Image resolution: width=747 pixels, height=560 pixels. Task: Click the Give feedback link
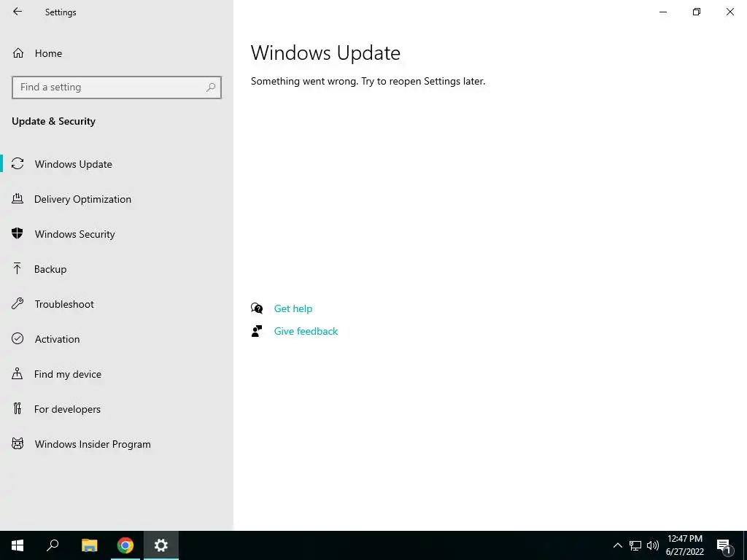(x=306, y=332)
